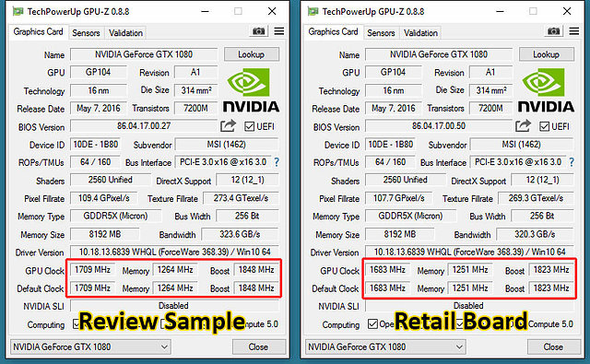Click NVIDIA SLI Disabled field in right window

pos(469,306)
